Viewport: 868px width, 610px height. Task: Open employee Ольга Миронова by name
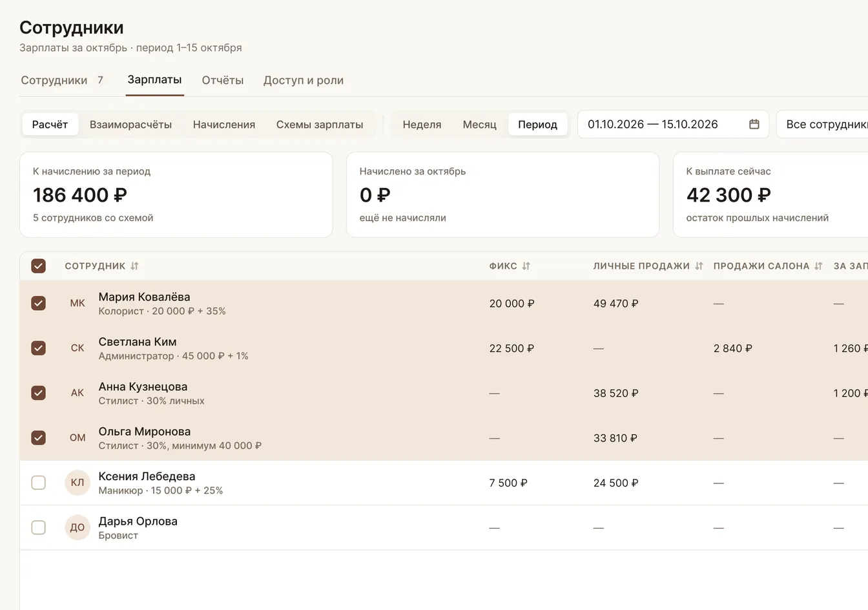click(x=145, y=432)
